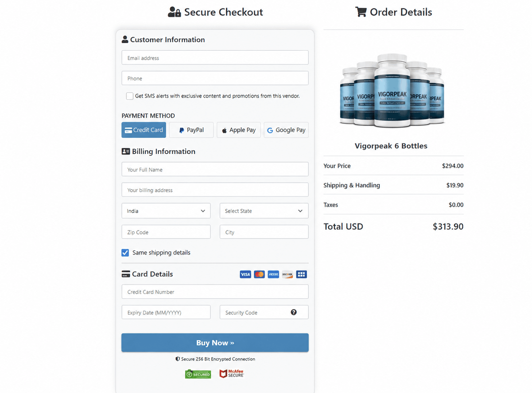Viewport: 532px width, 393px height.
Task: Focus the City field
Action: [x=264, y=232]
